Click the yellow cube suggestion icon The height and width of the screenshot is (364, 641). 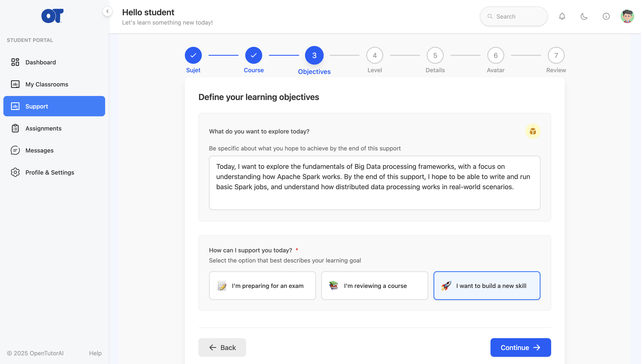coord(532,131)
